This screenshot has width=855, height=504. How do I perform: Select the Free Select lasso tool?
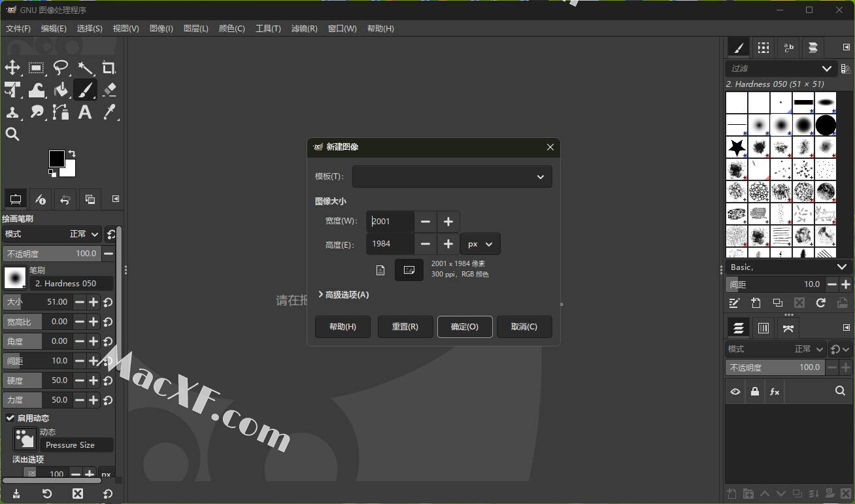(61, 67)
